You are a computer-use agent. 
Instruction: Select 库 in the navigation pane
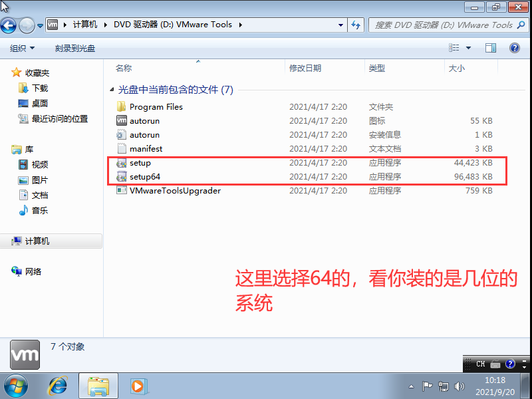pyautogui.click(x=22, y=149)
